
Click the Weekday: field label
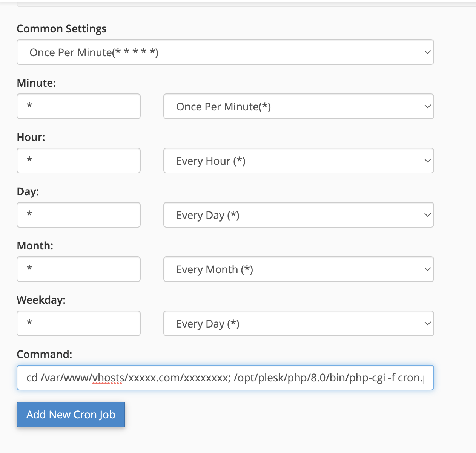[x=41, y=300]
